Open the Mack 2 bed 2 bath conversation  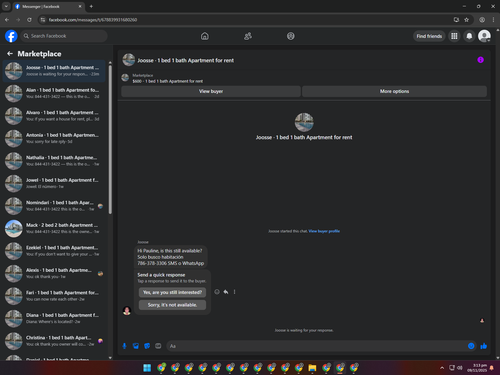pyautogui.click(x=54, y=228)
